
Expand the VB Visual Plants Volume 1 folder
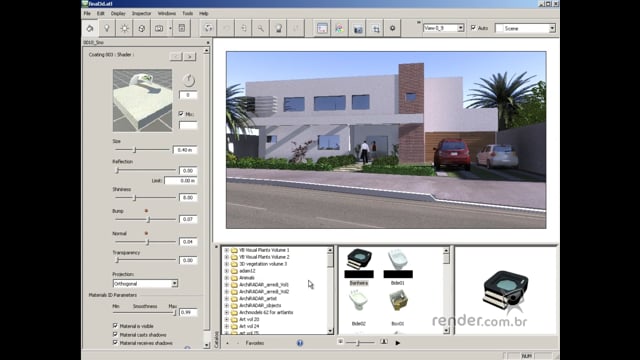pos(227,250)
